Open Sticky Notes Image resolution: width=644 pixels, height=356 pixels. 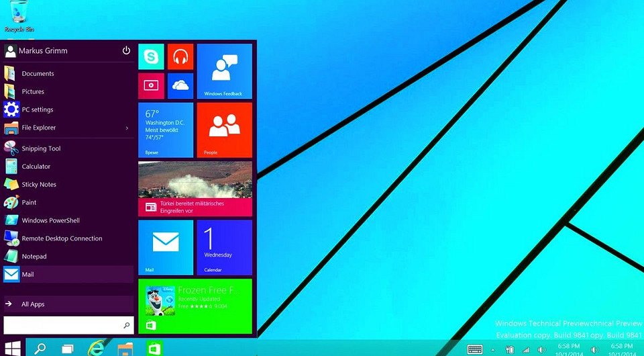[68, 185]
